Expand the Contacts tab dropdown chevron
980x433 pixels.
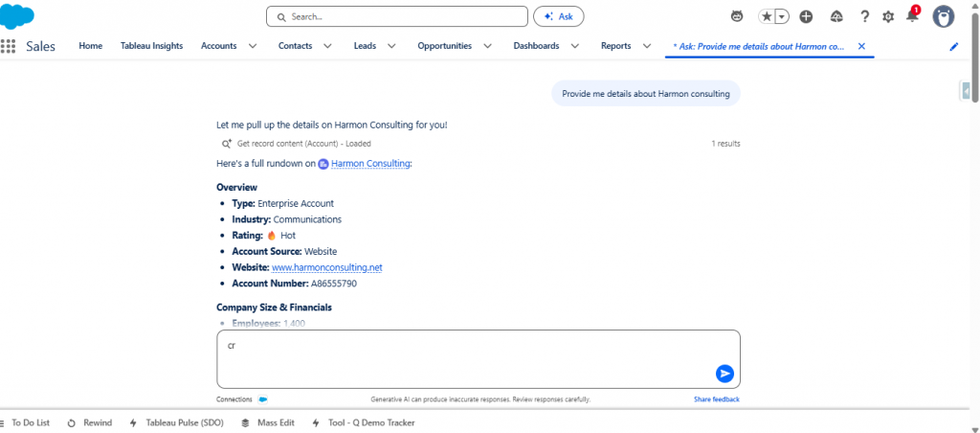(327, 46)
